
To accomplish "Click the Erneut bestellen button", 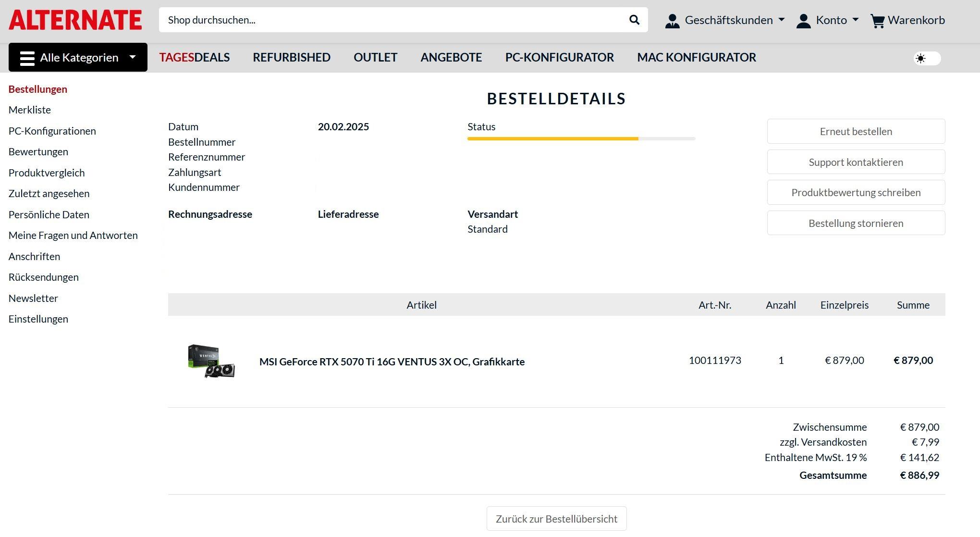I will point(856,131).
